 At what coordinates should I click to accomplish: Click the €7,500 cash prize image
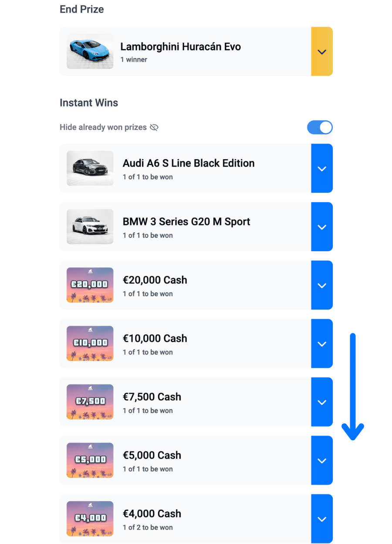(90, 402)
